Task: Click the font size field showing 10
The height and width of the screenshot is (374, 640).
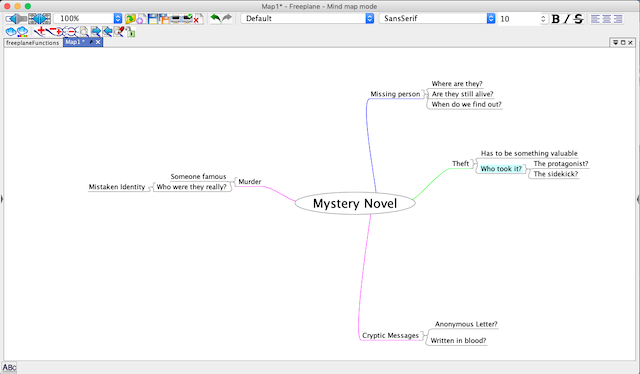Action: [518, 19]
